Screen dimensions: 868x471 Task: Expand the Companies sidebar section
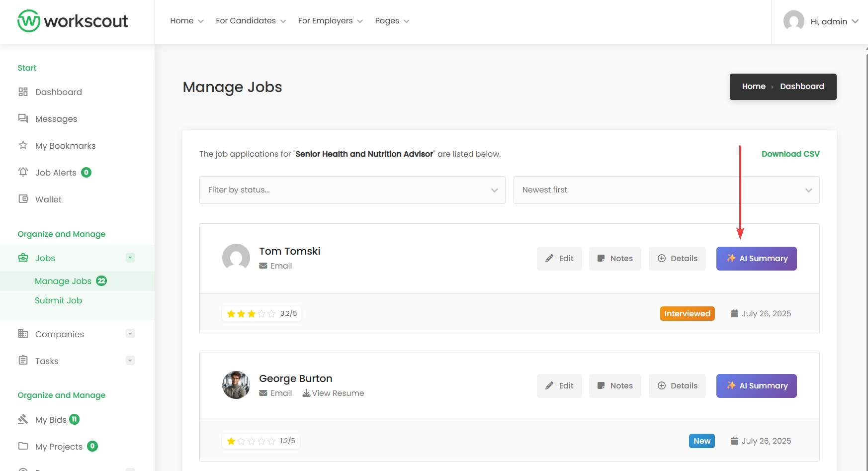point(130,334)
